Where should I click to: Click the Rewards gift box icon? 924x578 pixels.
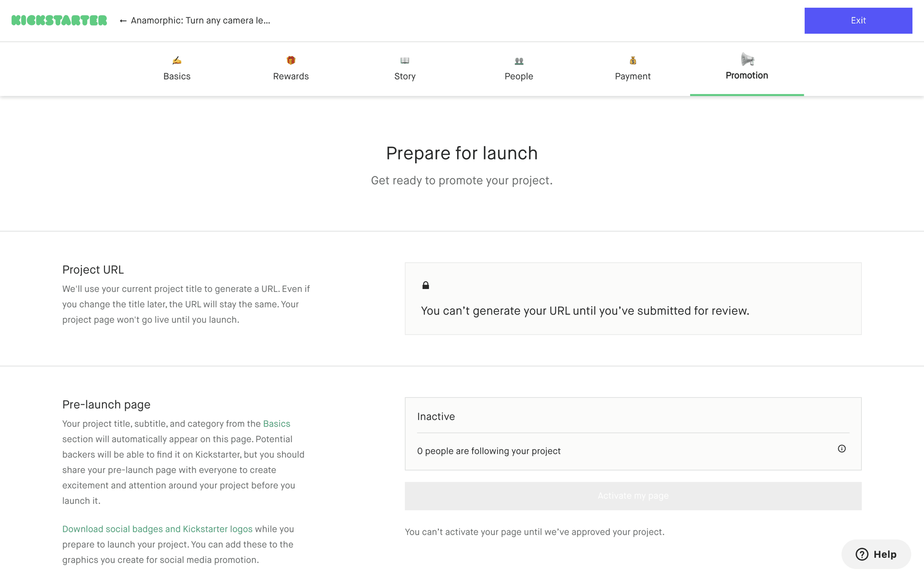click(291, 60)
